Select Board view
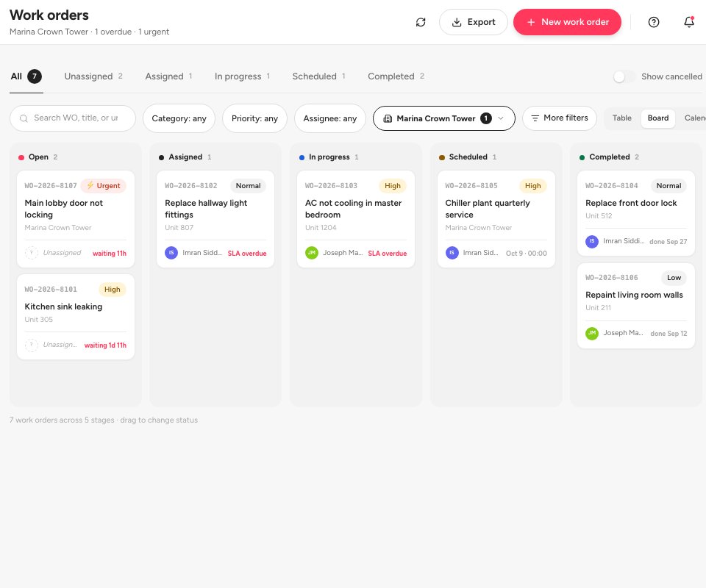 point(657,118)
